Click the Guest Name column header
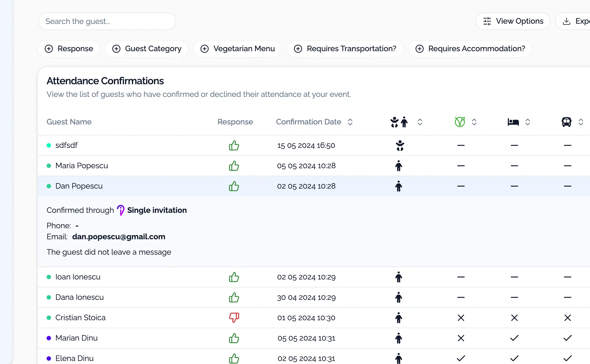 69,122
